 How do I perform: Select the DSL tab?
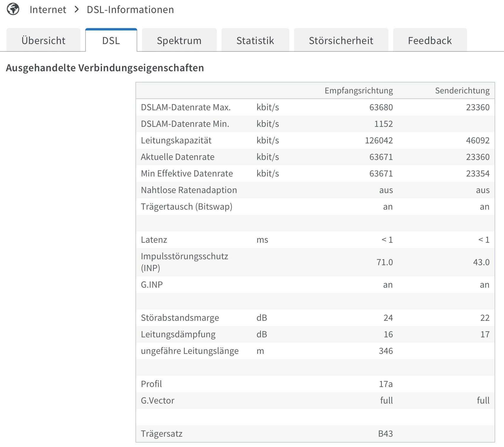(111, 41)
